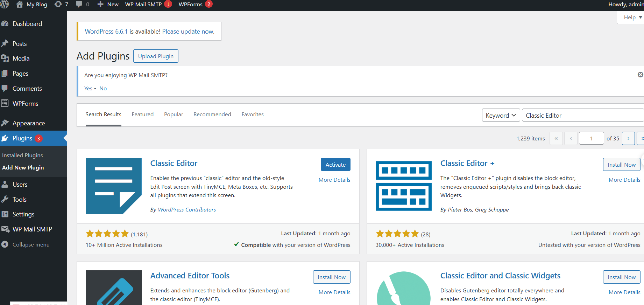Viewport: 644px width, 305px height.
Task: Open the Pages icon in the sidebar
Action: (x=5, y=74)
